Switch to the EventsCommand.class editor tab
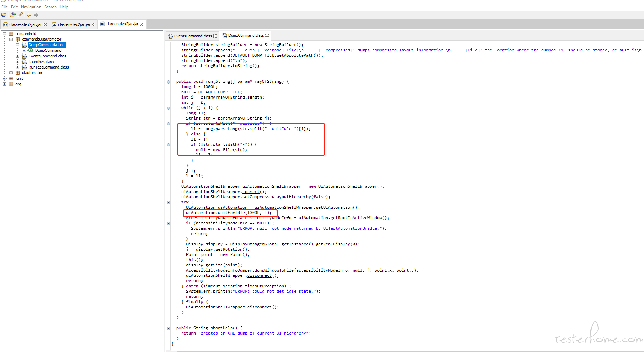Screen dimensions: 644x352 pos(193,36)
